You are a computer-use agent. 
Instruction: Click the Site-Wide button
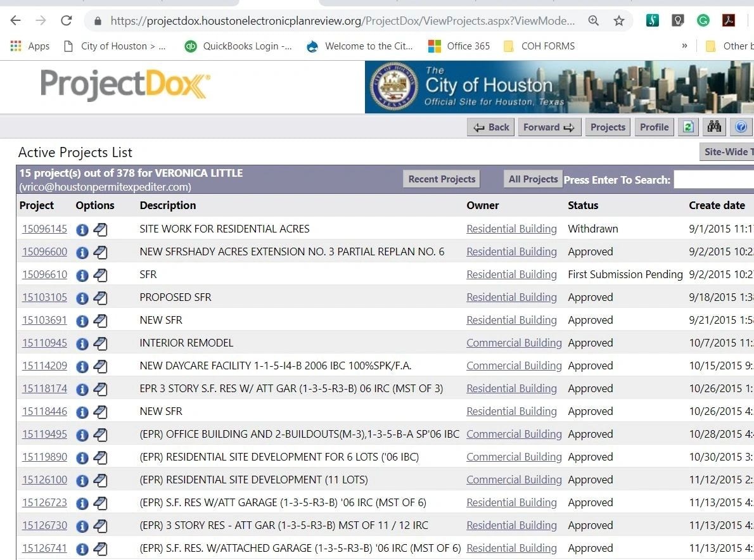click(727, 152)
